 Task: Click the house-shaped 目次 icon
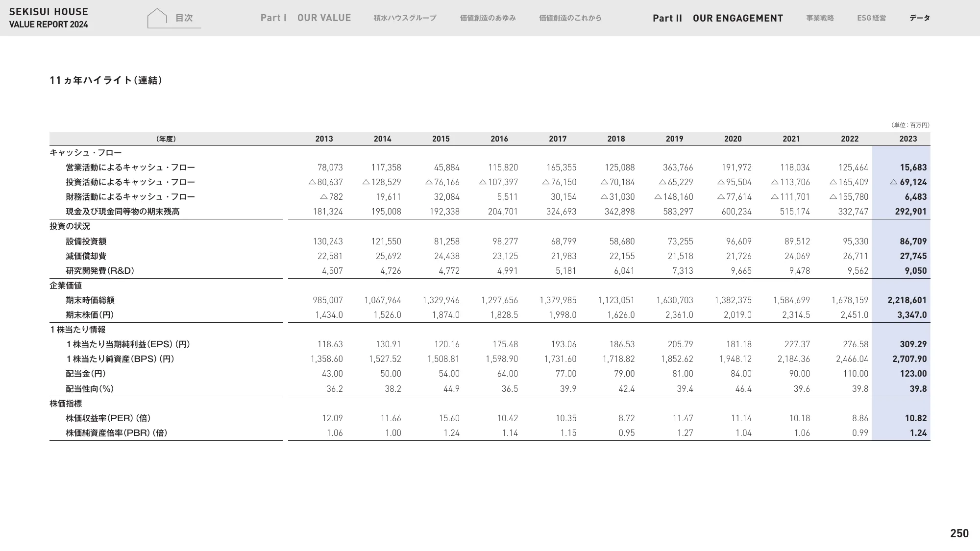click(x=157, y=18)
